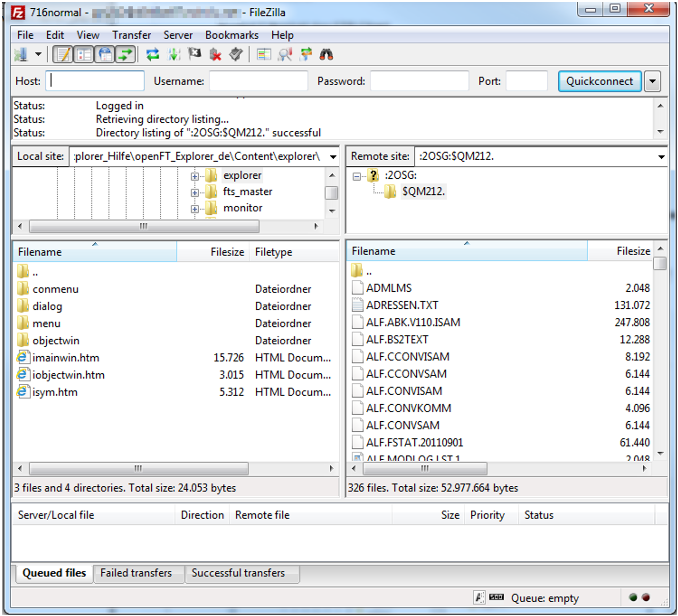Image resolution: width=678 pixels, height=616 pixels.
Task: Open the Bookmarks menu
Action: pos(232,35)
